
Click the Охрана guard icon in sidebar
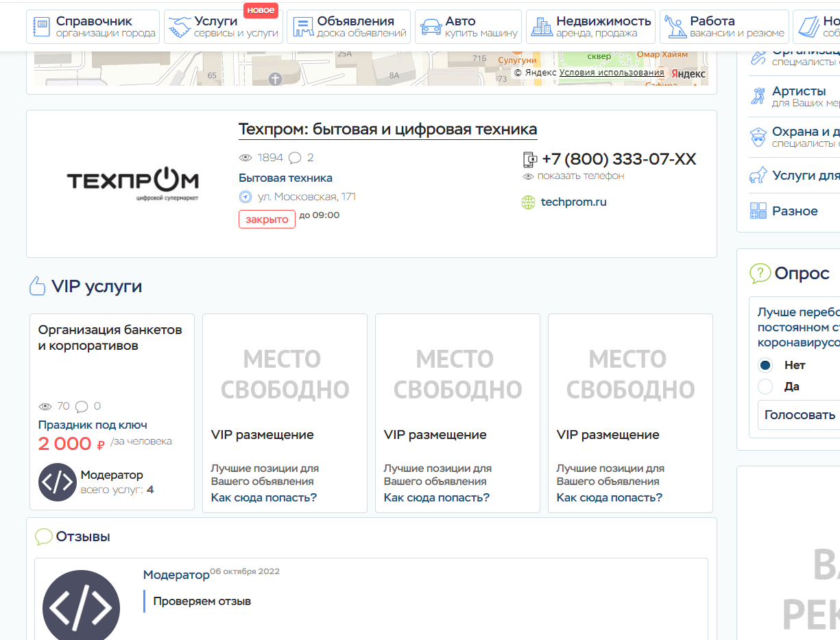[x=758, y=137]
